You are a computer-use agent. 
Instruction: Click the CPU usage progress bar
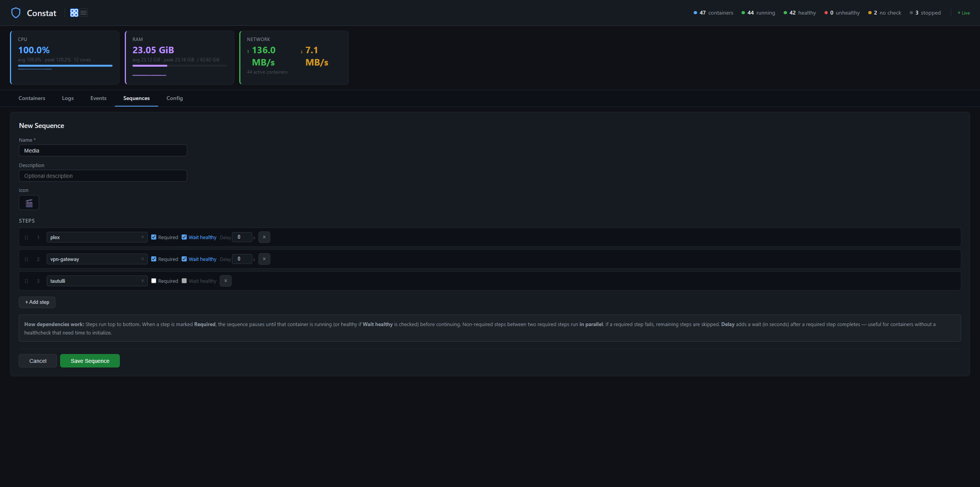(x=65, y=66)
